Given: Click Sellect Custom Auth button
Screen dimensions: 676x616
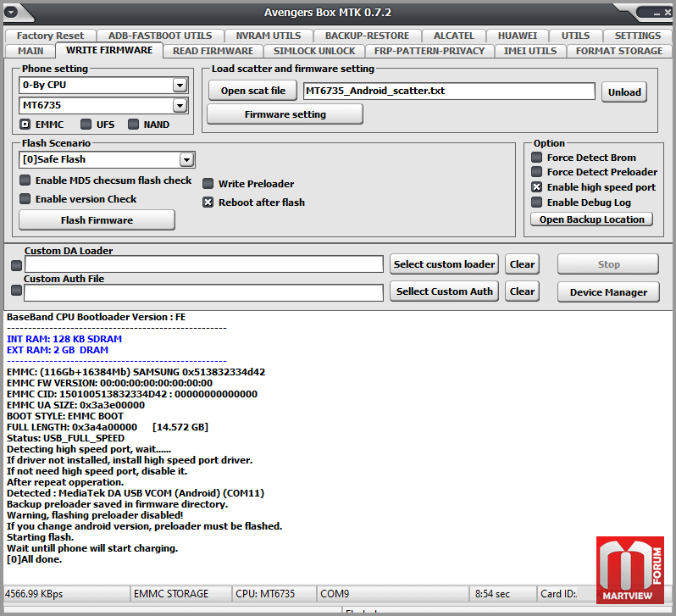Looking at the screenshot, I should 444,291.
